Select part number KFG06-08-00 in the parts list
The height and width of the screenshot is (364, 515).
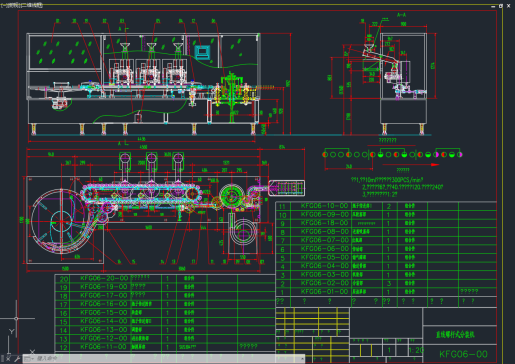(x=324, y=231)
